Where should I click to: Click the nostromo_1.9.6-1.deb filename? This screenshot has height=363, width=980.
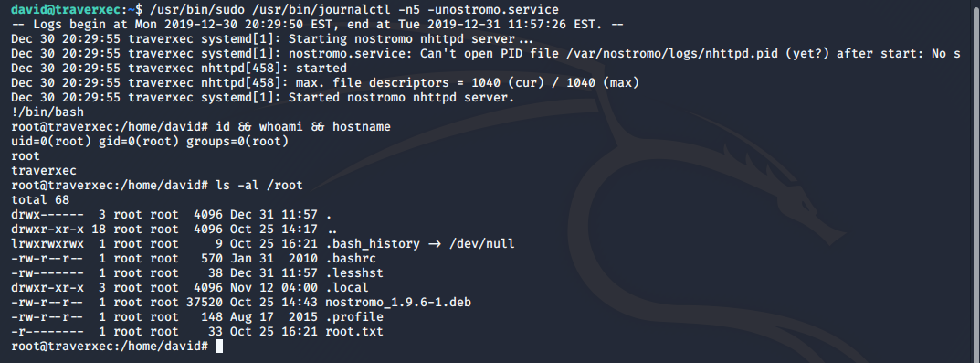tap(398, 303)
